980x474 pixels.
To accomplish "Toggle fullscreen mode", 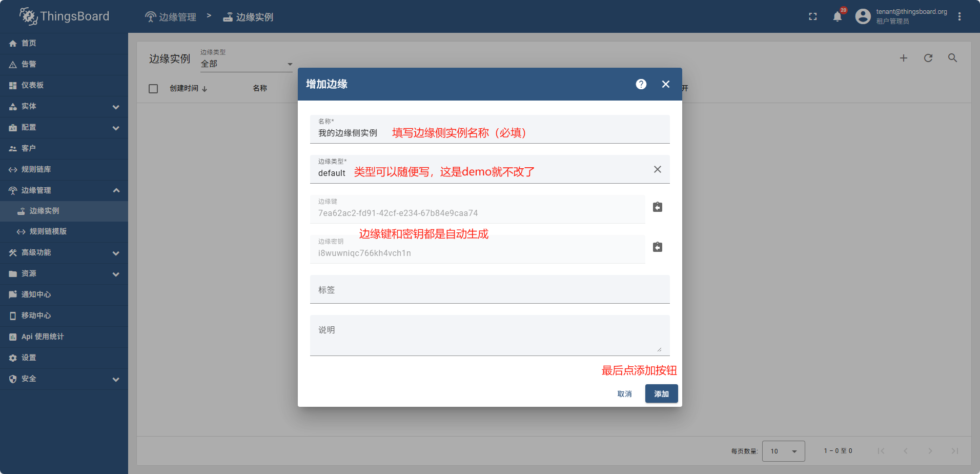I will coord(812,16).
